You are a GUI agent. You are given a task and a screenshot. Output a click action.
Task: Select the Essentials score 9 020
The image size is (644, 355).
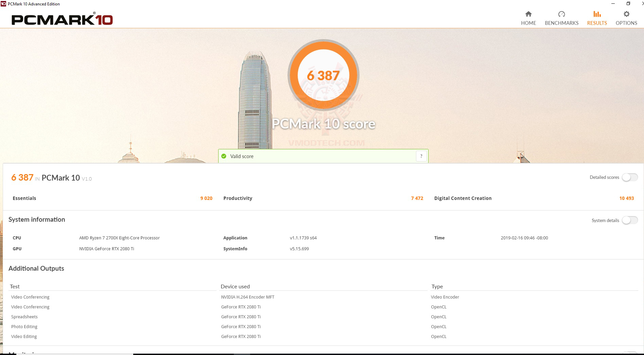pos(206,198)
